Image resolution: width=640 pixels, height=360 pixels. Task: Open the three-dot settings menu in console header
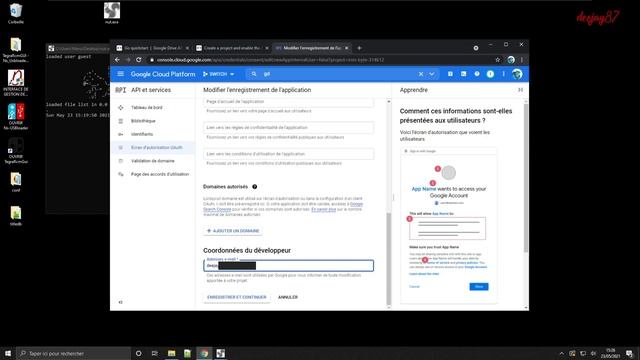click(x=504, y=74)
